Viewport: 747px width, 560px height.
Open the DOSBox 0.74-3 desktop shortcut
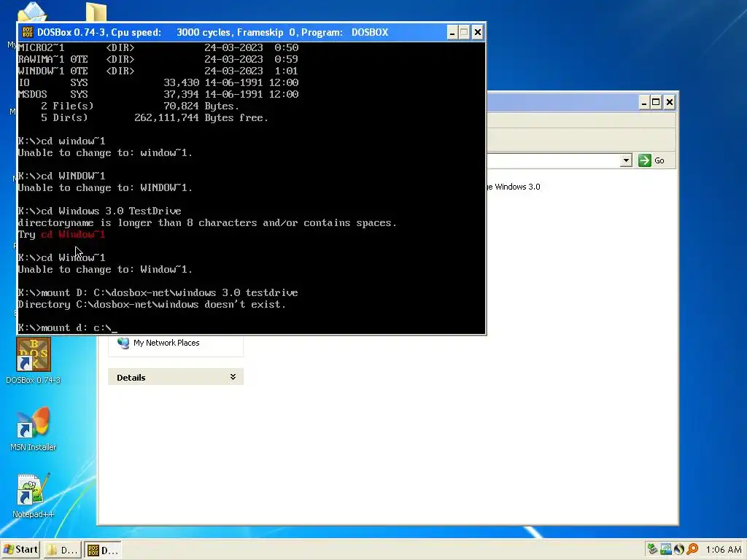pos(34,360)
